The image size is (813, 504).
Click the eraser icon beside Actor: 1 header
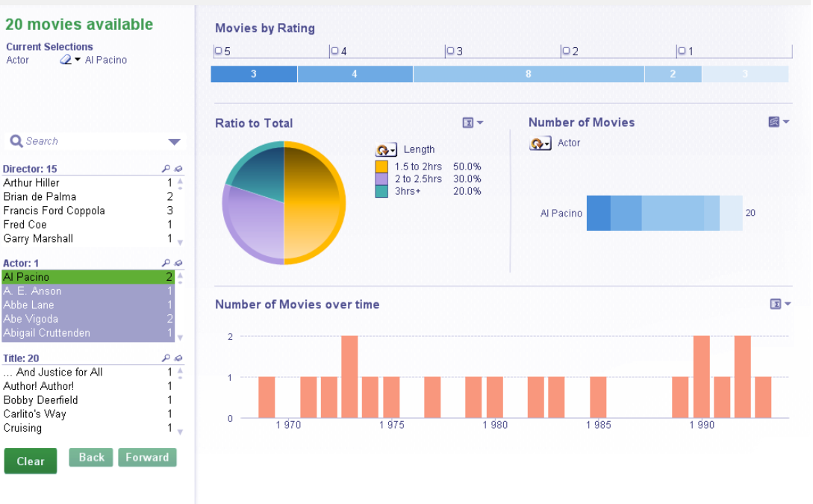pos(178,262)
